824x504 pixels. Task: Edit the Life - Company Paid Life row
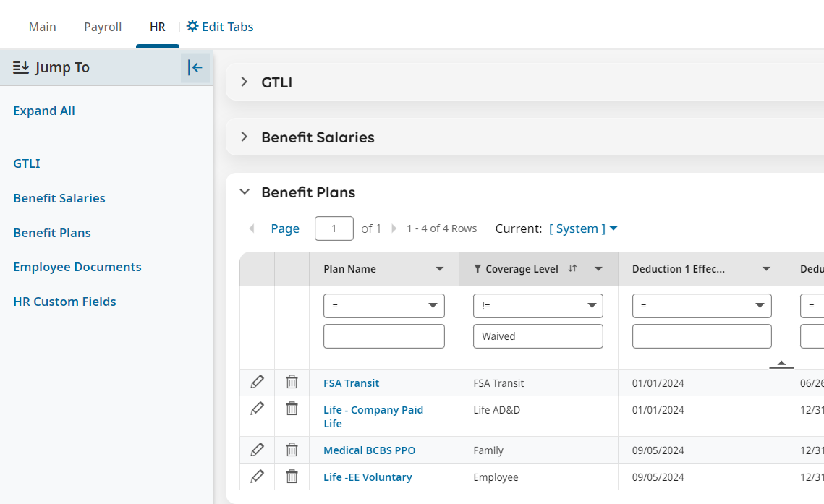pos(257,409)
